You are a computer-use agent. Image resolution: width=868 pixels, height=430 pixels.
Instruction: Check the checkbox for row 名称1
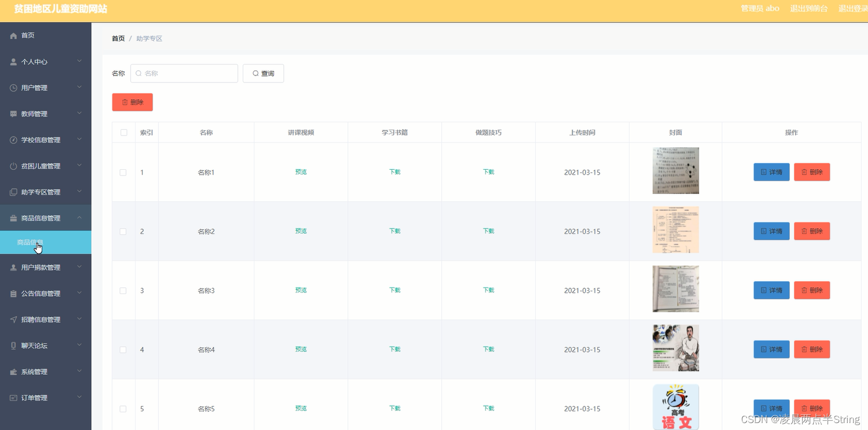[123, 172]
